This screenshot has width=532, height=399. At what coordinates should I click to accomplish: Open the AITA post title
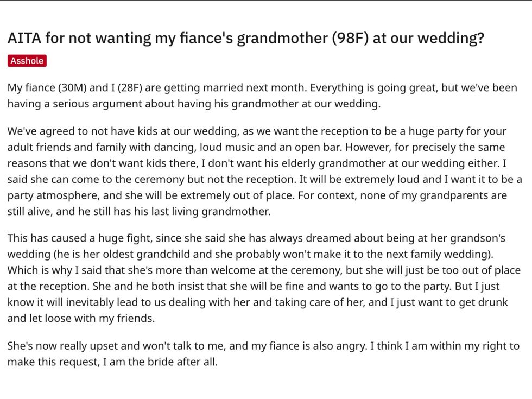click(x=245, y=39)
